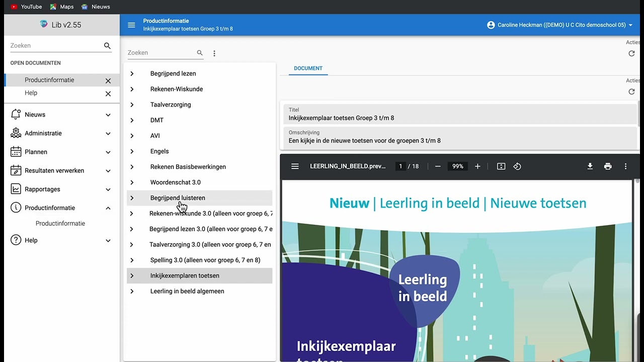Viewport: 644px width, 362px height.
Task: Expand the Nieuws menu chevron
Action: (108, 115)
